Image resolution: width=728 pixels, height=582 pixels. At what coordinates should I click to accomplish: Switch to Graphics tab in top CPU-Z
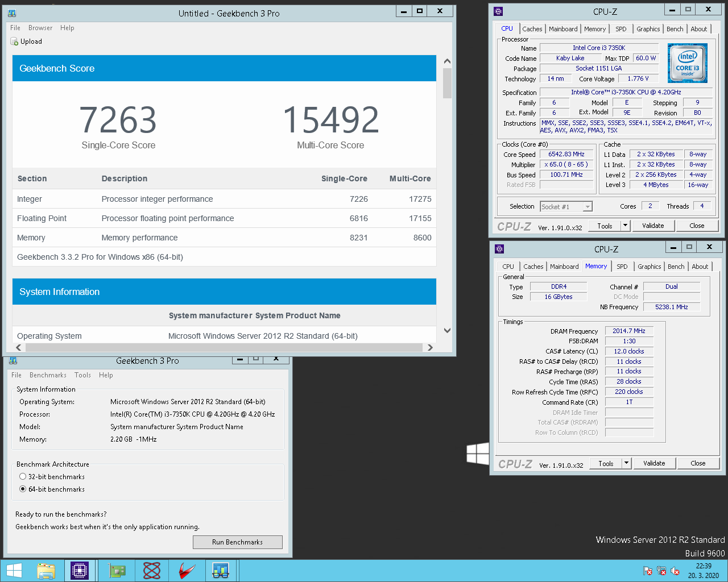648,29
